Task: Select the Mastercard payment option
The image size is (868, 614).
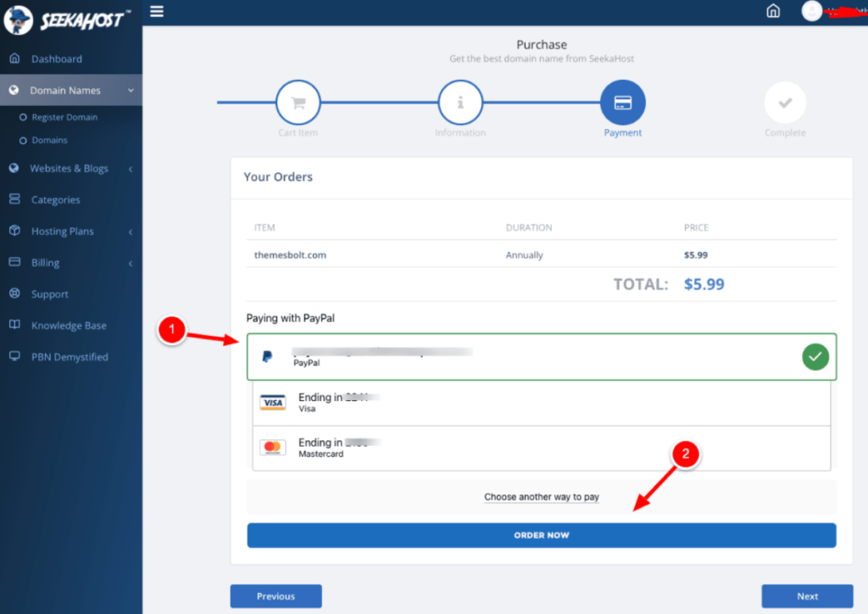Action: pyautogui.click(x=542, y=448)
